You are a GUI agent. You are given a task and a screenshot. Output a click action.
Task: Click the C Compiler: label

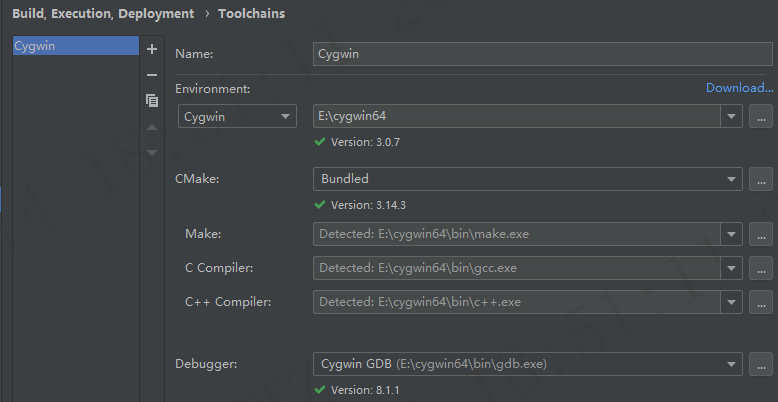[219, 268]
